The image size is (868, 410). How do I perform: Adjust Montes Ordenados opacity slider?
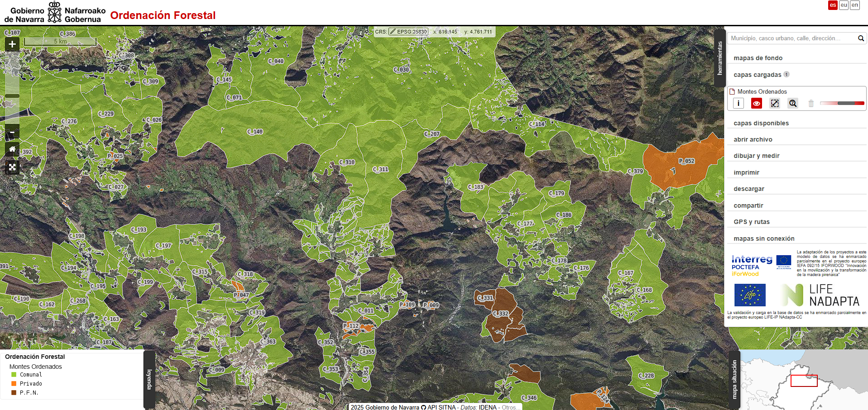[x=842, y=103]
